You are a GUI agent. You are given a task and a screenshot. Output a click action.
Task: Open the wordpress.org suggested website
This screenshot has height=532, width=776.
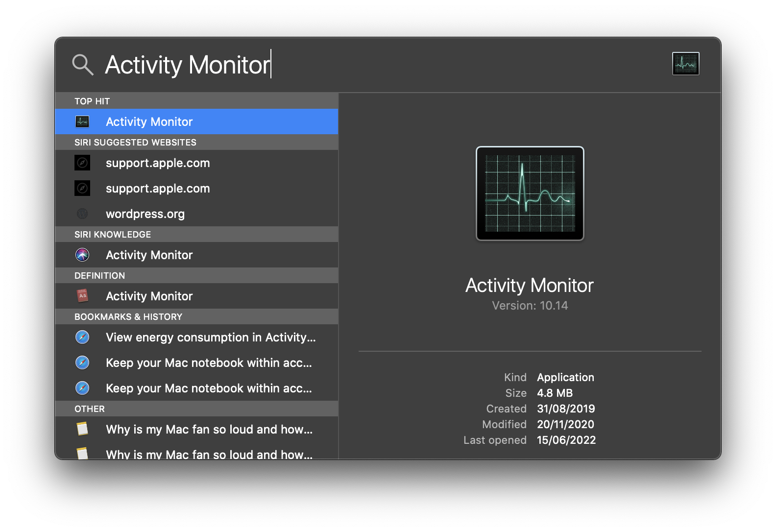(196, 214)
